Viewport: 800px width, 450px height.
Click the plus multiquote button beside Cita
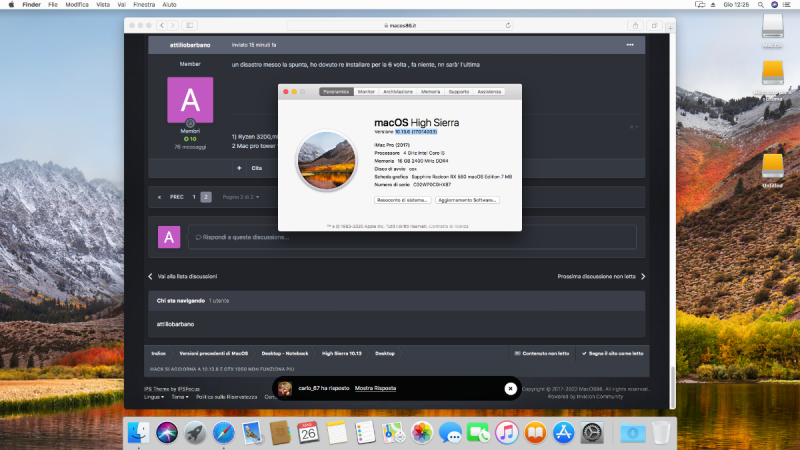239,168
